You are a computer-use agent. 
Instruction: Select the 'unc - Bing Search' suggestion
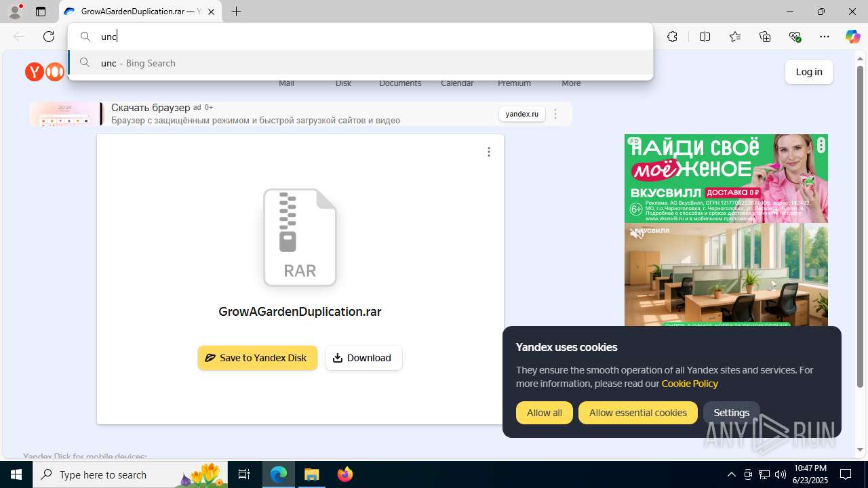(x=360, y=63)
